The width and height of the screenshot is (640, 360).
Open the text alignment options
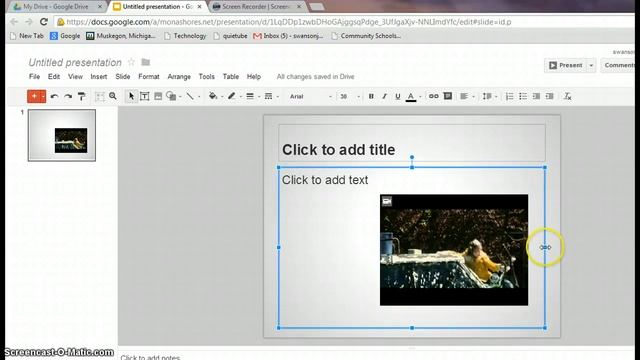click(x=464, y=96)
